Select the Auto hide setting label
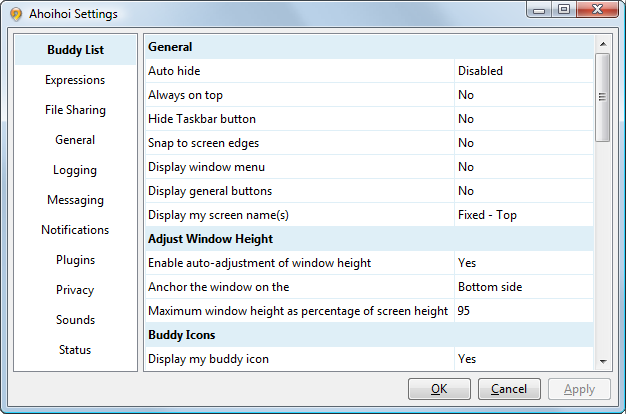 (x=174, y=71)
